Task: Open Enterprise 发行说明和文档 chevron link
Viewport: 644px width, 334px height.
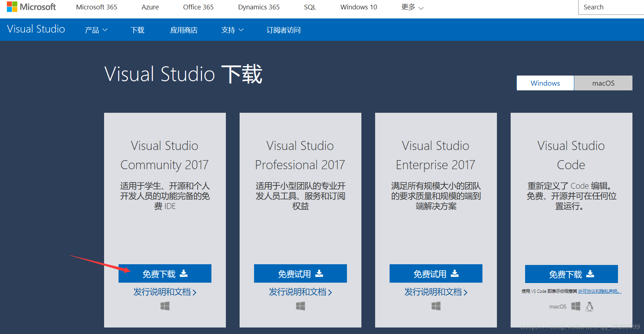Action: [x=436, y=292]
